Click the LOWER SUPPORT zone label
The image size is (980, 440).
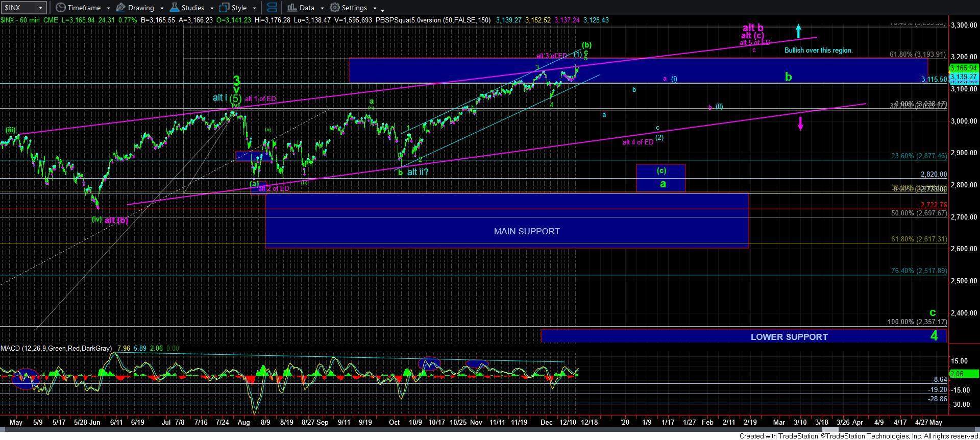click(x=789, y=337)
